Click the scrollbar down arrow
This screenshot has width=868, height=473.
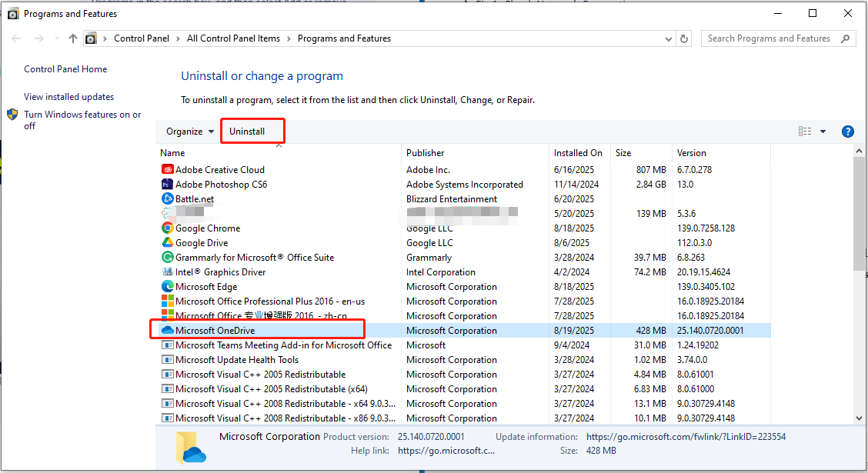[x=859, y=419]
